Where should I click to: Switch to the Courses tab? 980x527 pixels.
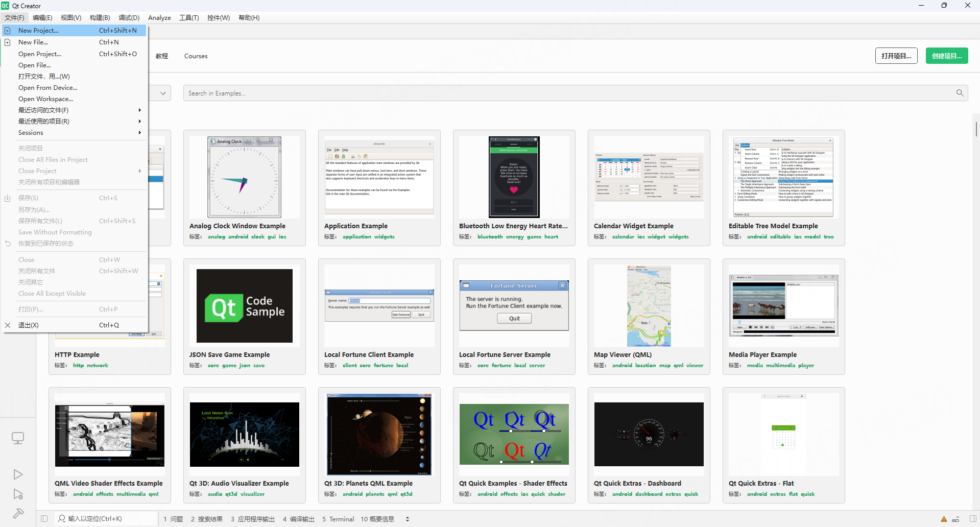196,56
